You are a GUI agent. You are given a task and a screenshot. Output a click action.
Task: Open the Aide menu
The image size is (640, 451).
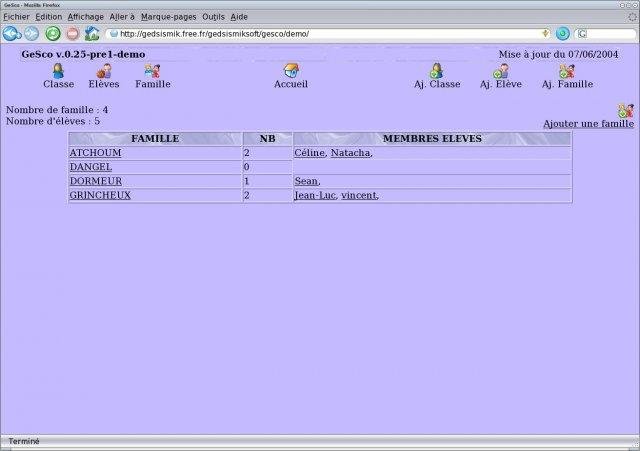(x=239, y=17)
